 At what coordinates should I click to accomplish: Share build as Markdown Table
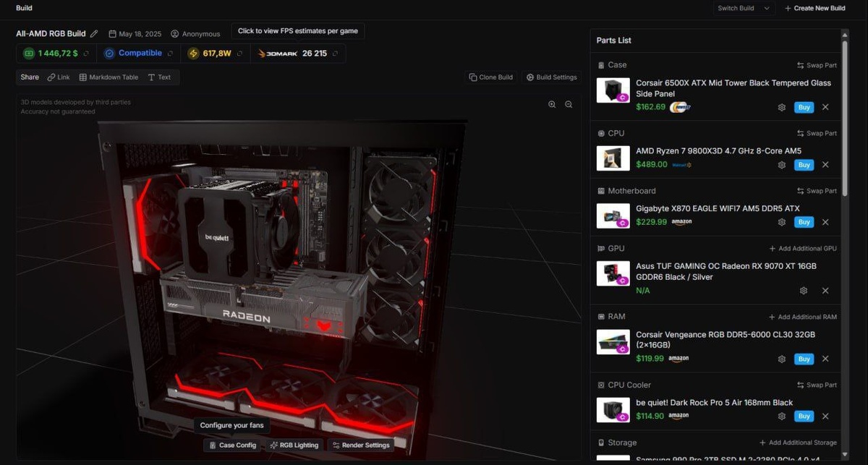109,77
